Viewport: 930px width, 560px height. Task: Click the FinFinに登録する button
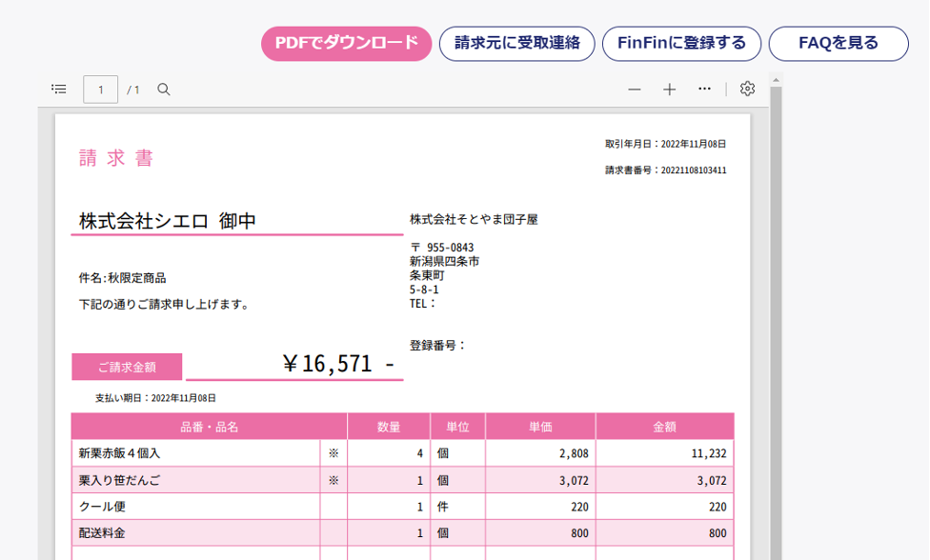click(x=681, y=43)
